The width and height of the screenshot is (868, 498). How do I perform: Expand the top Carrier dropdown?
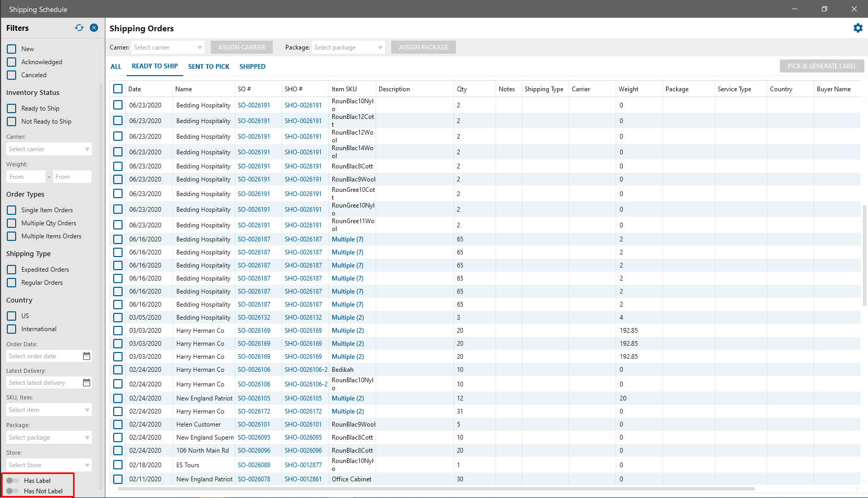tap(167, 47)
